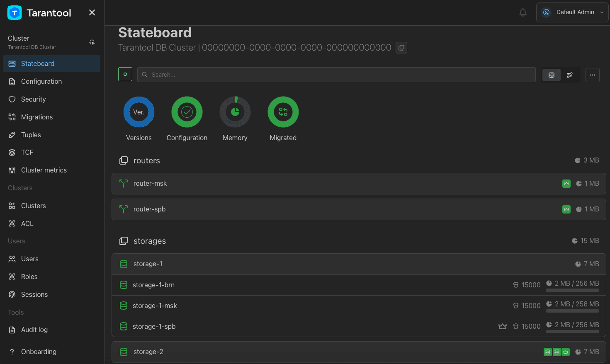Toggle the green status filter button
The image size is (610, 364).
coord(125,74)
